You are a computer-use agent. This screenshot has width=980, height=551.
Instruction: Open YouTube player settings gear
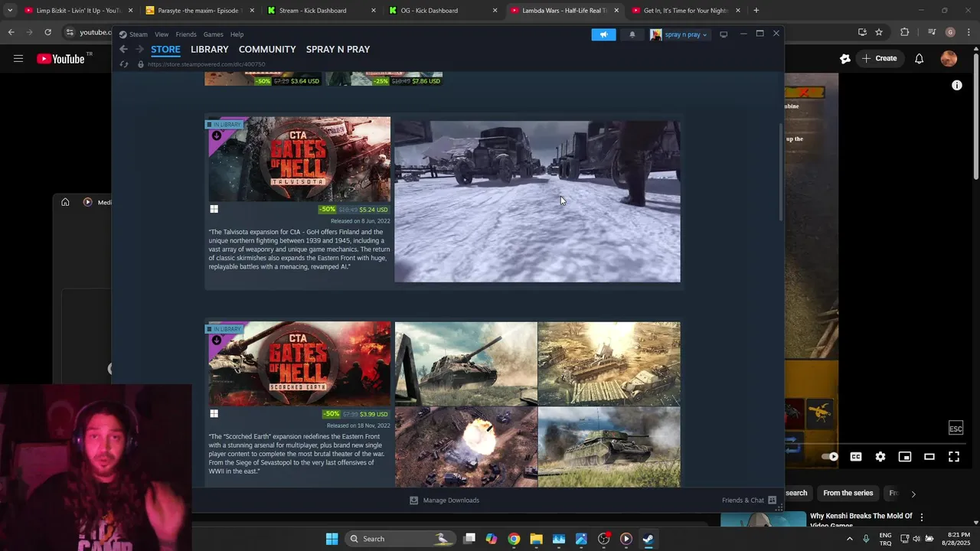click(x=880, y=457)
